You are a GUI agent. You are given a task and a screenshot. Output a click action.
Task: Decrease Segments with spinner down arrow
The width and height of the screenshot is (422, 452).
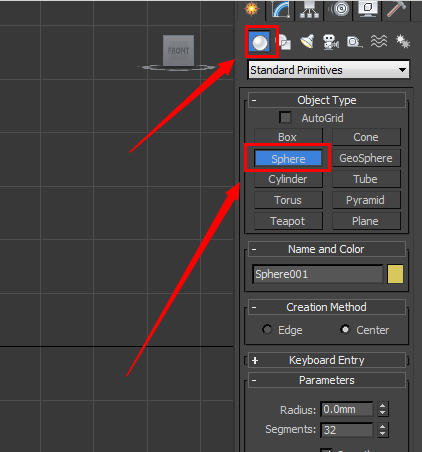(383, 434)
